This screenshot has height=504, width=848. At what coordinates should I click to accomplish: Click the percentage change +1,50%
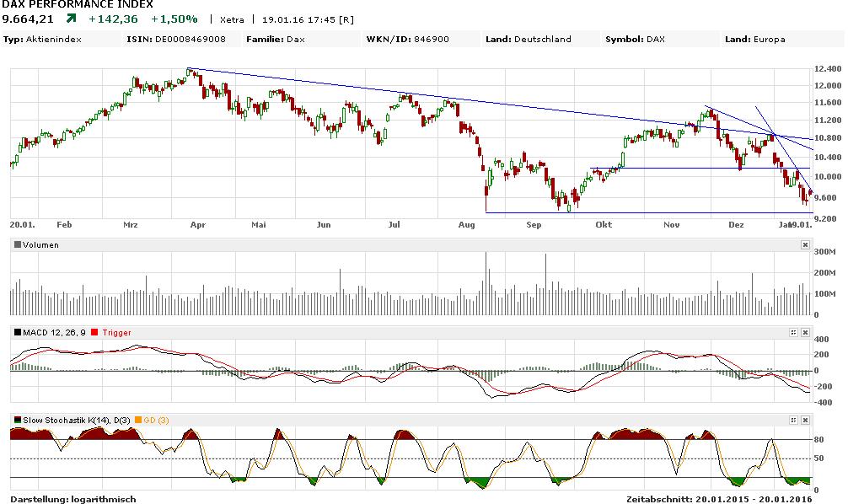174,19
